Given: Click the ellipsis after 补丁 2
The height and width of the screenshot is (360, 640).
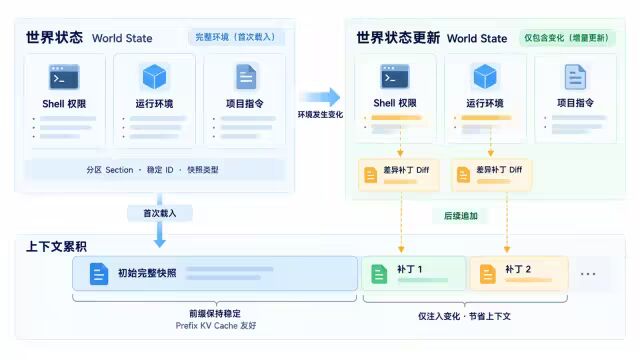Looking at the screenshot, I should [588, 274].
